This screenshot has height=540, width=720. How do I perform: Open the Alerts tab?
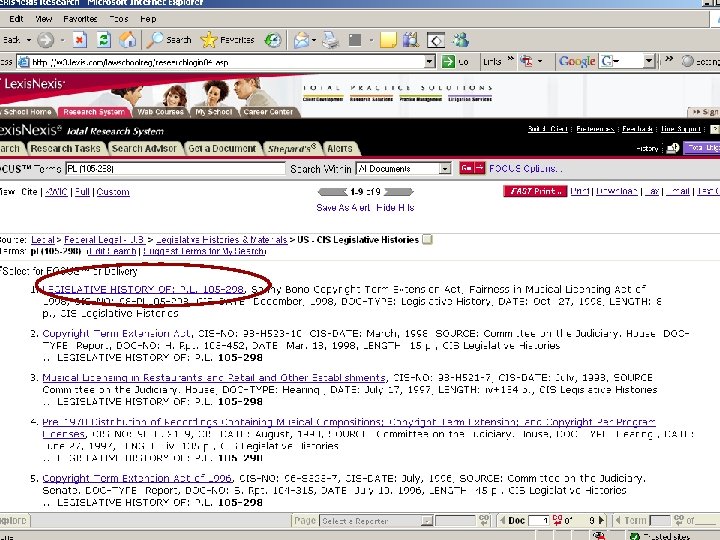coord(340,148)
